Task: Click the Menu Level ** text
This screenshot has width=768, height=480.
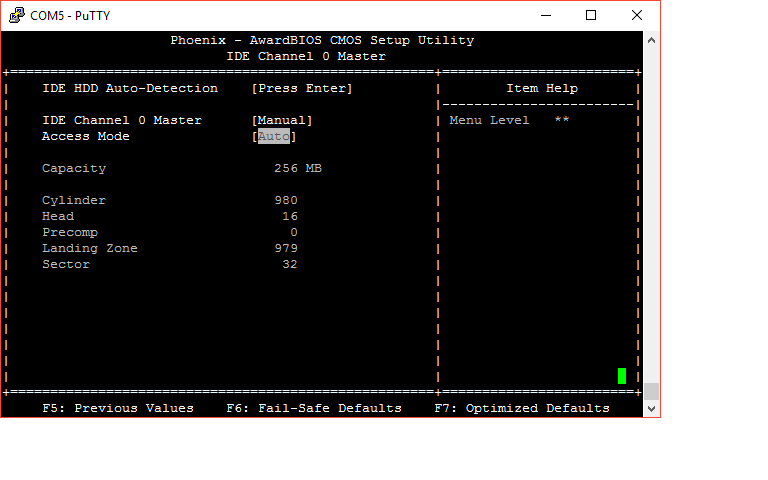Action: pyautogui.click(x=509, y=120)
